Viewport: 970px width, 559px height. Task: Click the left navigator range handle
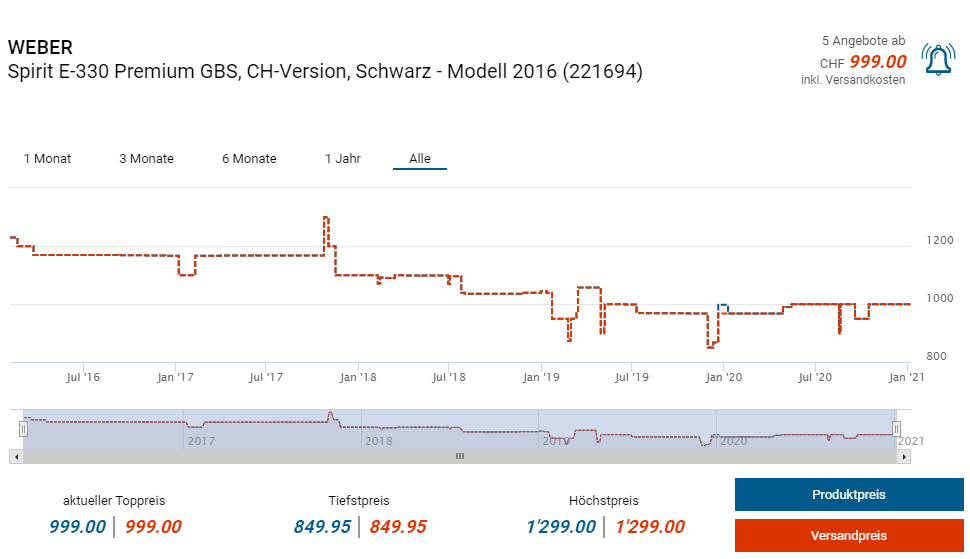tap(23, 429)
